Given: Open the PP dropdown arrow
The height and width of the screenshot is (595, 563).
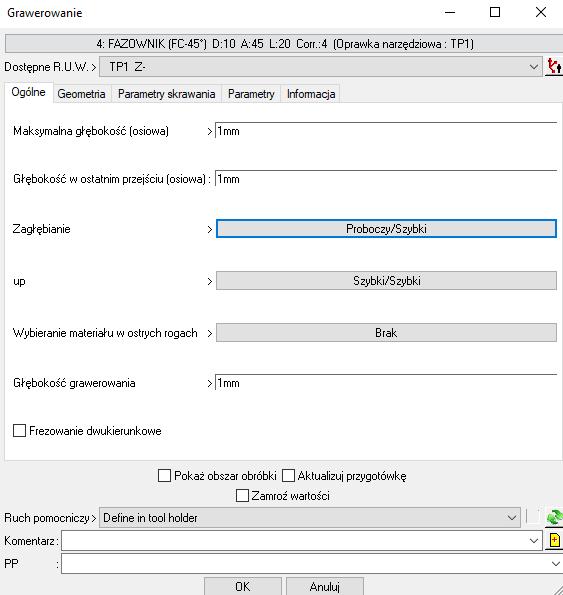Looking at the screenshot, I should click(x=556, y=564).
